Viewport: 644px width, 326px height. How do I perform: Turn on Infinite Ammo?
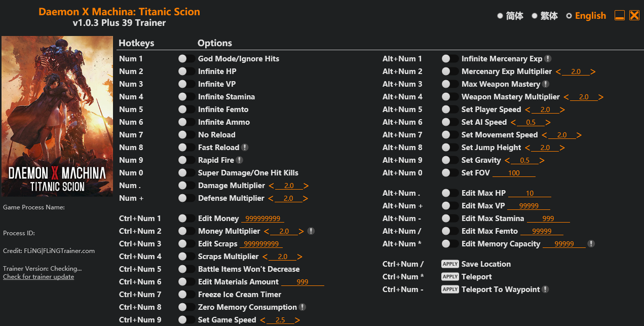tap(186, 122)
